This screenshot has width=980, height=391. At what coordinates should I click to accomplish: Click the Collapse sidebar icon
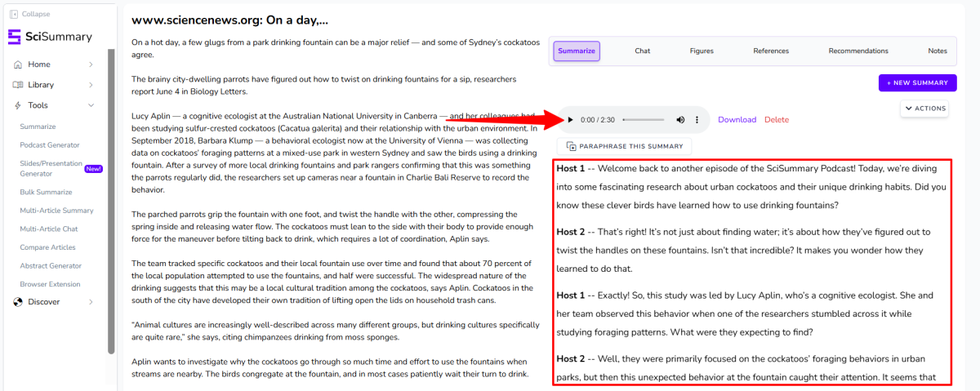13,14
